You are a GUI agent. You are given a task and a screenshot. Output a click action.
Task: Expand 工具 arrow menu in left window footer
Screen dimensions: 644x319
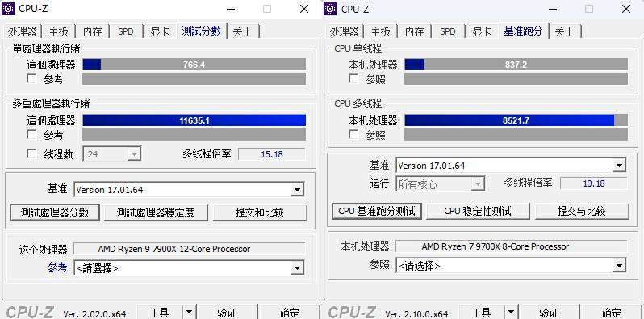[189, 313]
